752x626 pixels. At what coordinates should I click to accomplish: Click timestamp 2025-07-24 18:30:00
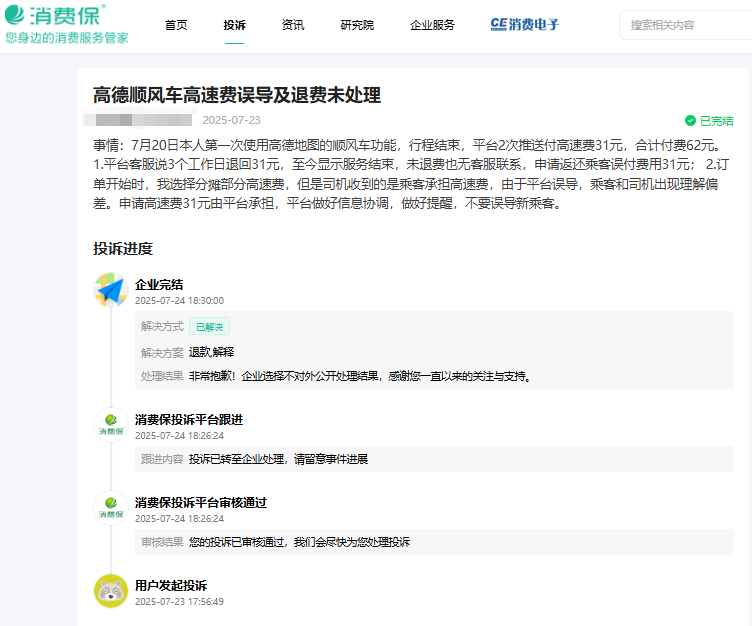point(179,301)
